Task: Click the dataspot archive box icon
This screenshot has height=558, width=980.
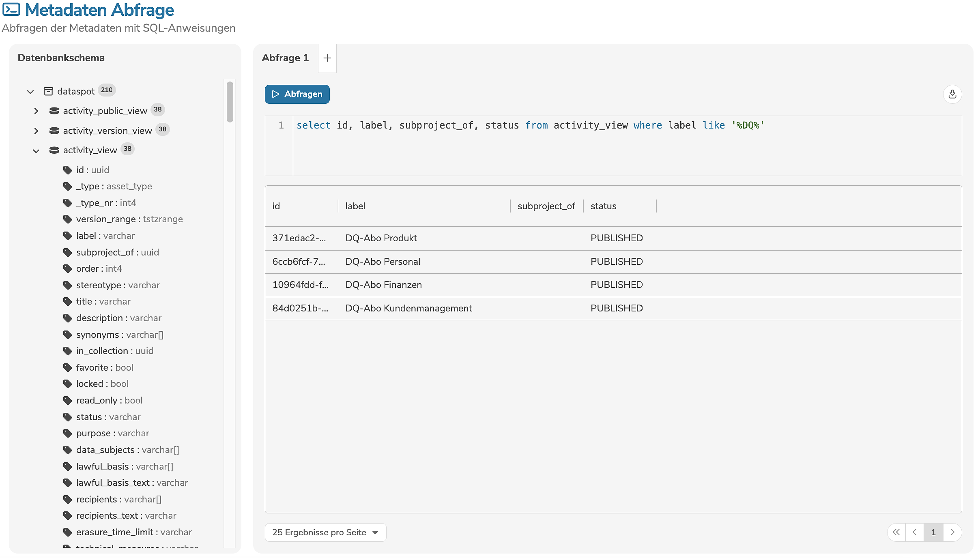Action: [x=48, y=91]
